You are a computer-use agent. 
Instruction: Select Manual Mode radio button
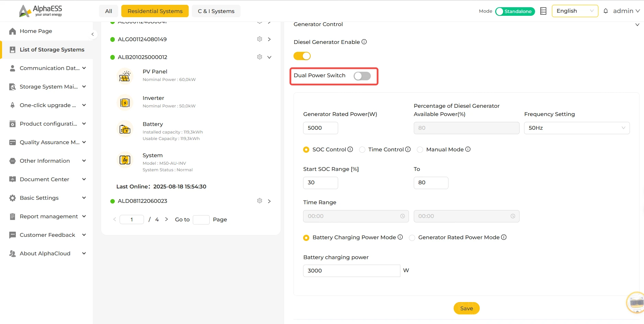point(420,150)
